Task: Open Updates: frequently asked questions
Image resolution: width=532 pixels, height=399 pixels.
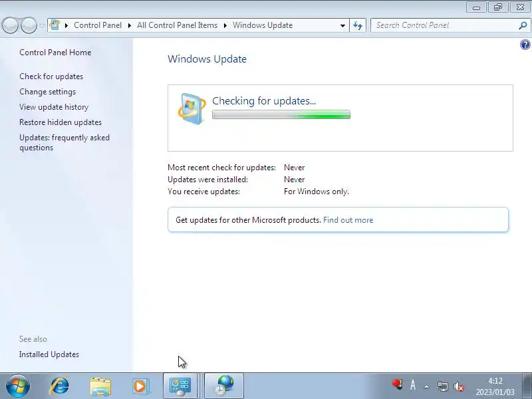Action: pyautogui.click(x=65, y=142)
